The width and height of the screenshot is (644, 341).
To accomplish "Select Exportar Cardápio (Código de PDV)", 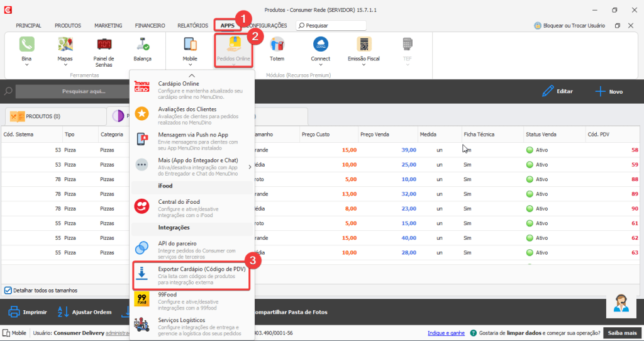I will 191,276.
